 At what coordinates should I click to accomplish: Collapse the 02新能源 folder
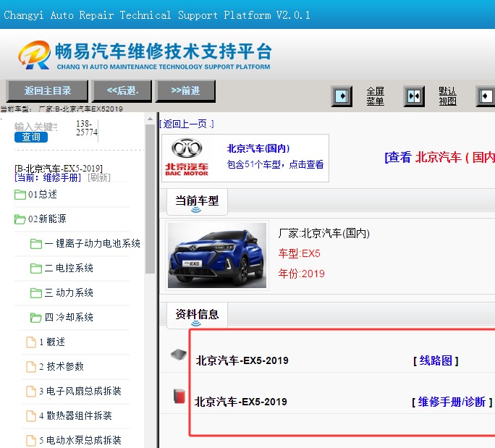click(x=41, y=219)
